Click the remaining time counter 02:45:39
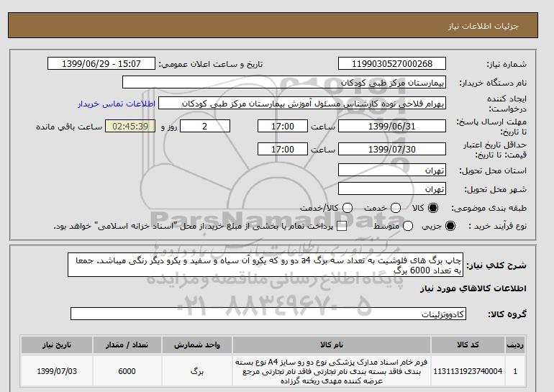The width and height of the screenshot is (554, 392). [130, 126]
